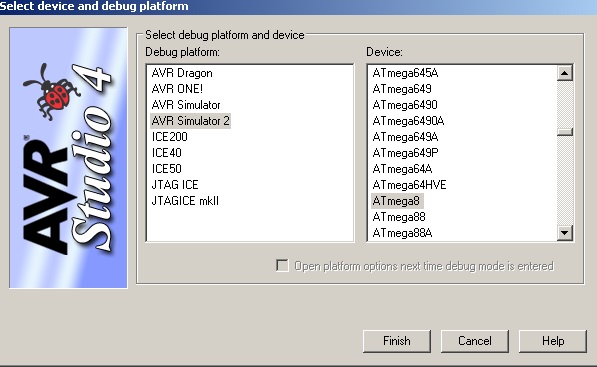Select ICE200 debug platform
The image size is (597, 367).
click(169, 137)
